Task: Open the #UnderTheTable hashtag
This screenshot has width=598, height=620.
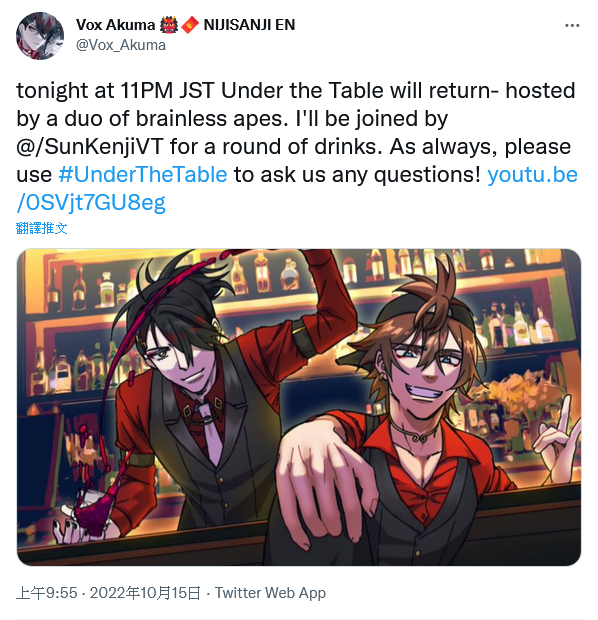Action: pyautogui.click(x=143, y=174)
